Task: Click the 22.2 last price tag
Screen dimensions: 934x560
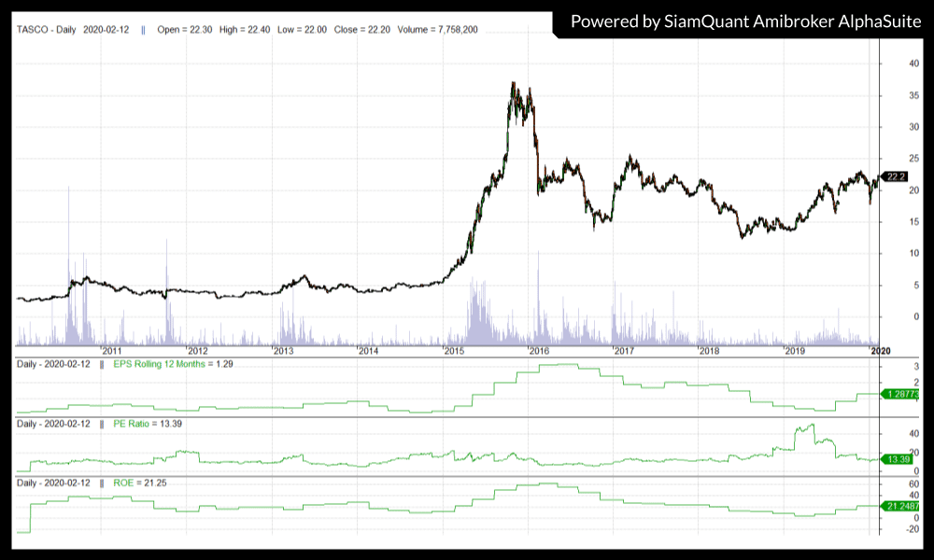Action: tap(897, 176)
